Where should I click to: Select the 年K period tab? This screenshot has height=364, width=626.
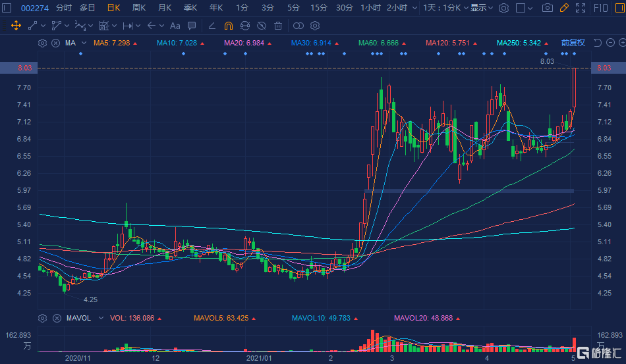pos(216,8)
